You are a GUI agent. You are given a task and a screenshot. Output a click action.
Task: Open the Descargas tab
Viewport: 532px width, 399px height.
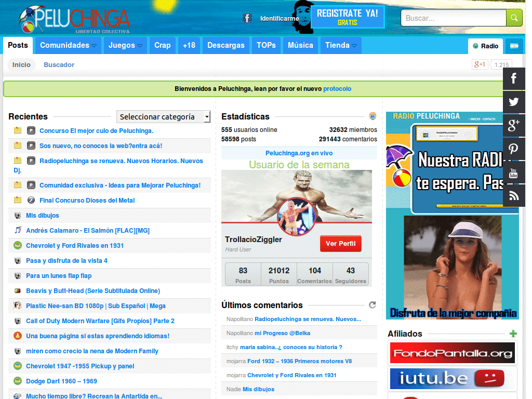[226, 46]
